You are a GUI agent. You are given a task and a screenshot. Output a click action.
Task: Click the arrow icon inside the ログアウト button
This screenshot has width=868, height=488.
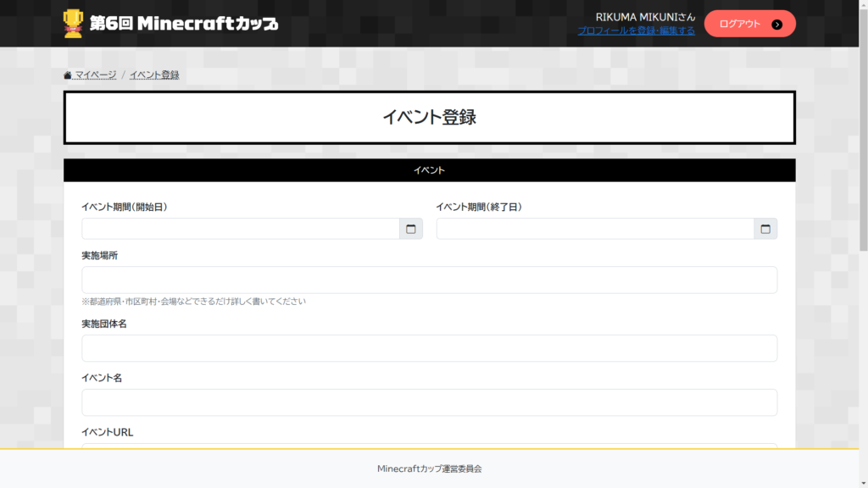[x=777, y=25]
